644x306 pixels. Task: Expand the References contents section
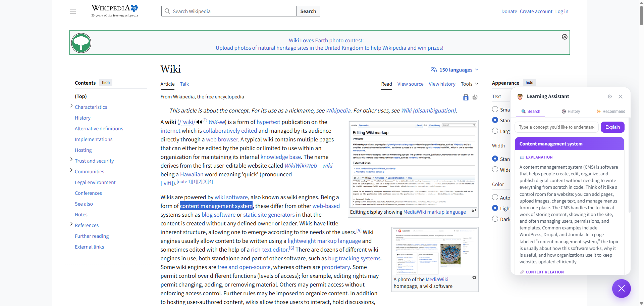coord(71,224)
